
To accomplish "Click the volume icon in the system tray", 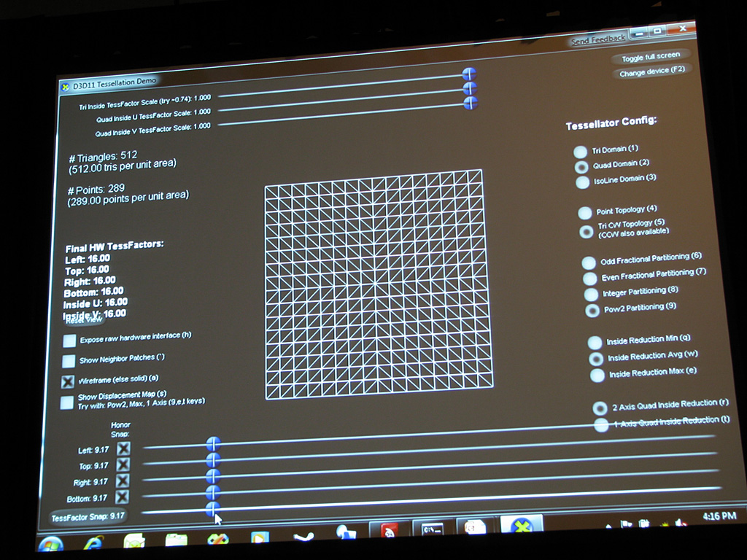I will pyautogui.click(x=681, y=522).
